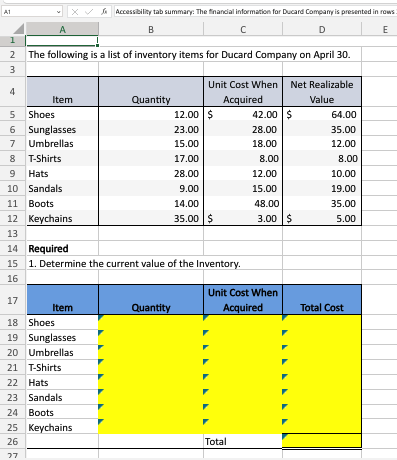The height and width of the screenshot is (460, 397).
Task: Select yellow Unit Cost cell for Sunglasses row 19
Action: (243, 337)
